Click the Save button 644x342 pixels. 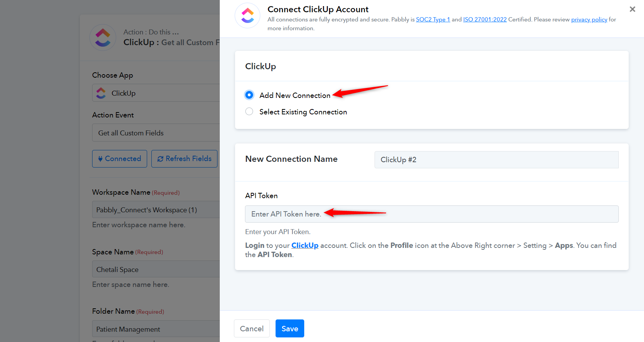click(290, 329)
